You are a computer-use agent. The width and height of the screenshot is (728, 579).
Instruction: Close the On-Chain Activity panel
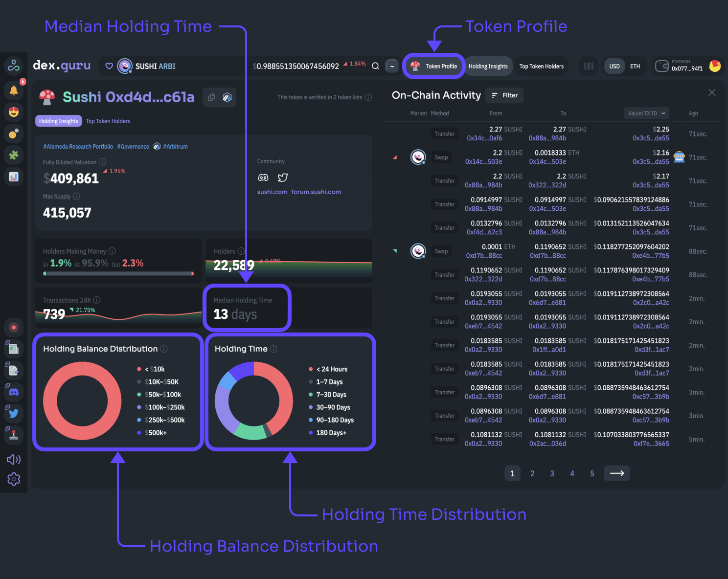click(712, 92)
